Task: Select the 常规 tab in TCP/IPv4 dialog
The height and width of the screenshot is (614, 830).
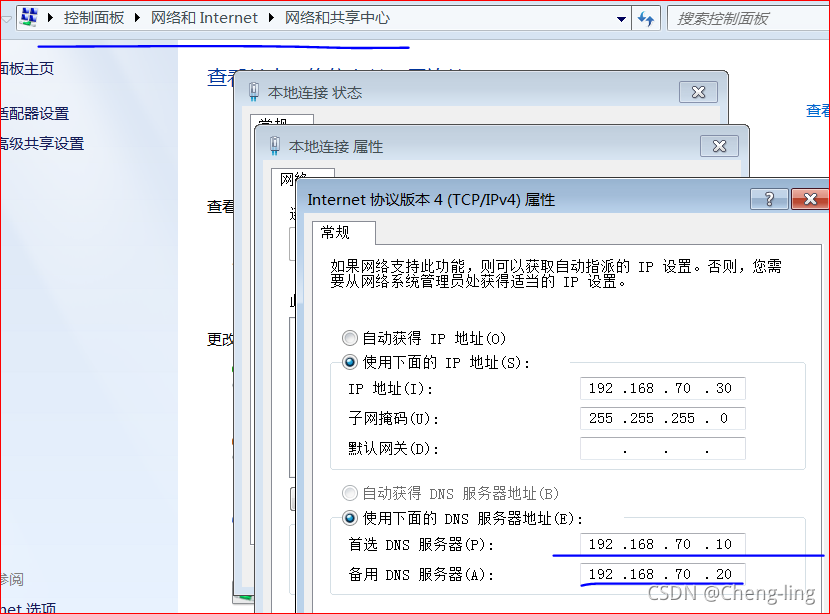Action: (x=344, y=232)
